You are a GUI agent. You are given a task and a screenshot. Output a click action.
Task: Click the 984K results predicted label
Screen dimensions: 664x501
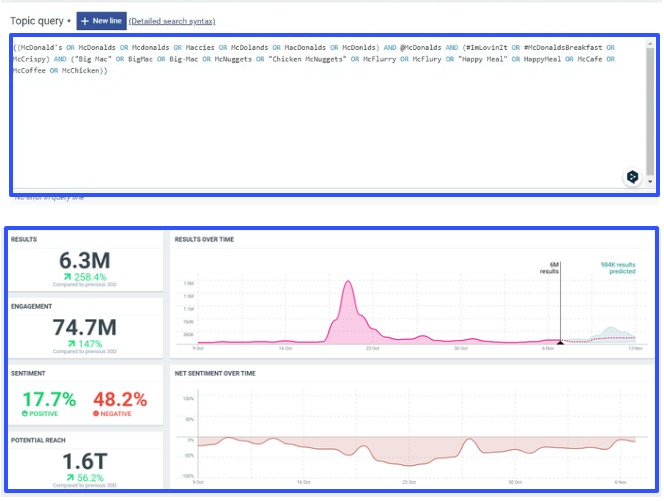pos(618,268)
